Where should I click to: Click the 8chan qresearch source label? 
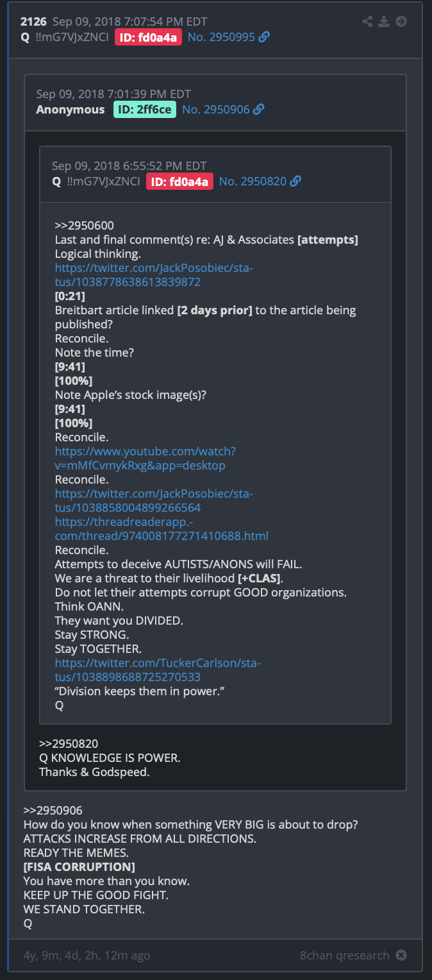coord(345,955)
